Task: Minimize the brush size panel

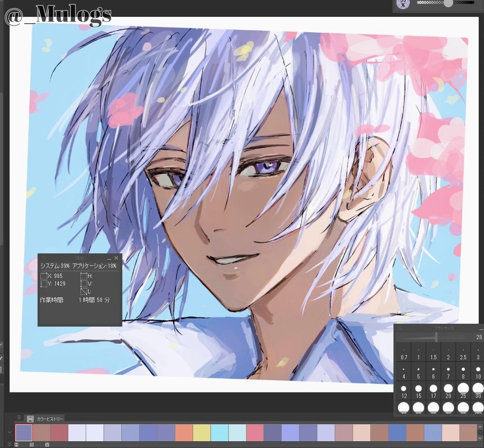Action: 481,329
